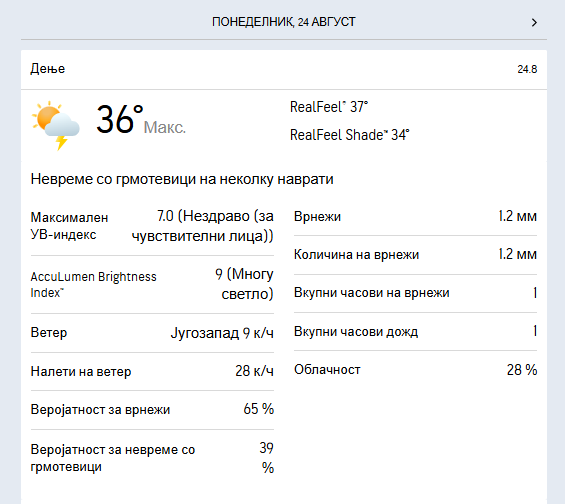The image size is (565, 504).
Task: Click the Веројатност за врнежи 65 % row
Action: tap(152, 409)
